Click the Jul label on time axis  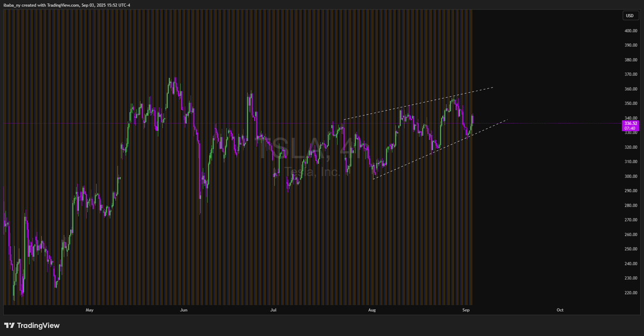click(x=273, y=310)
